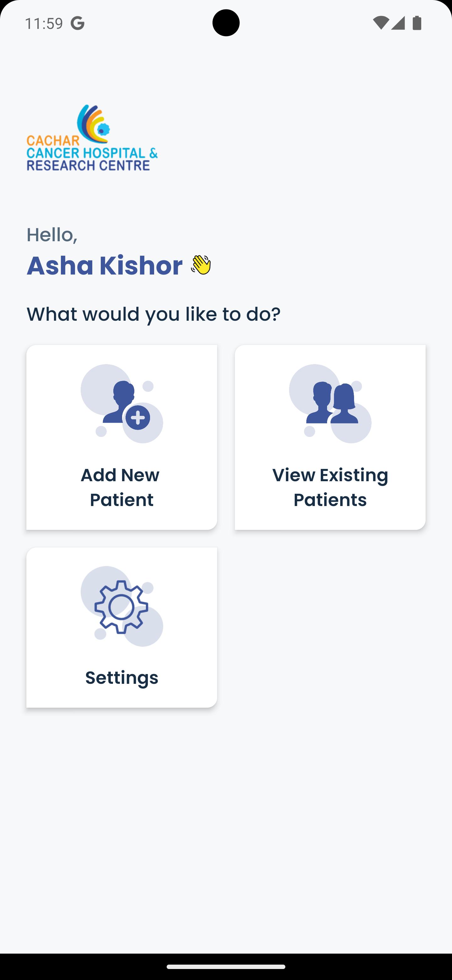The width and height of the screenshot is (452, 980).
Task: Click the "Add New Patient" text label
Action: pyautogui.click(x=121, y=487)
